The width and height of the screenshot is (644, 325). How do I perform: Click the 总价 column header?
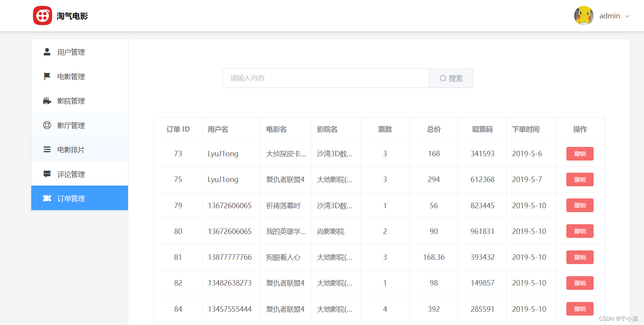click(x=434, y=129)
